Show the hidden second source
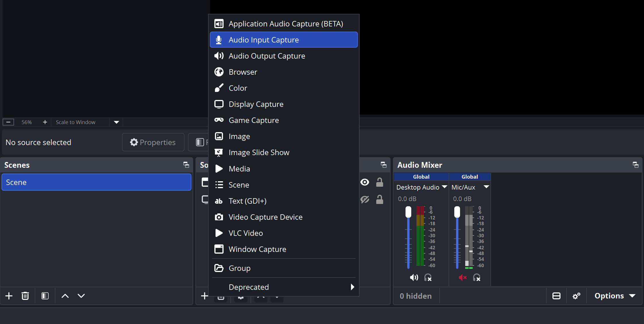This screenshot has height=324, width=644. coord(365,199)
